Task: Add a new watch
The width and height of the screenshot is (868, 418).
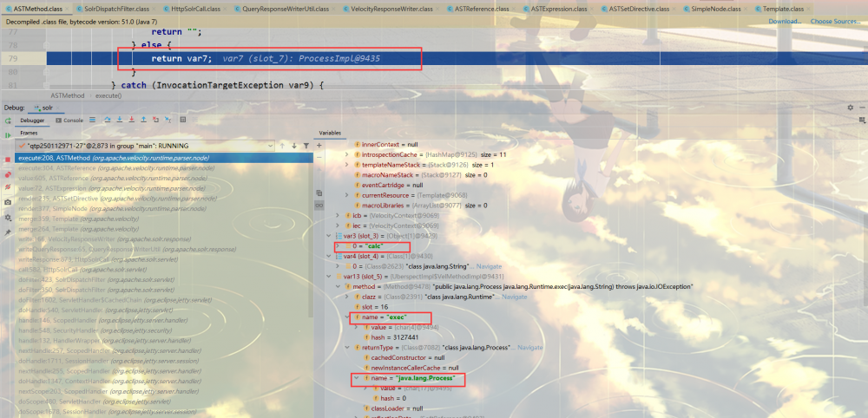Action: 319,146
